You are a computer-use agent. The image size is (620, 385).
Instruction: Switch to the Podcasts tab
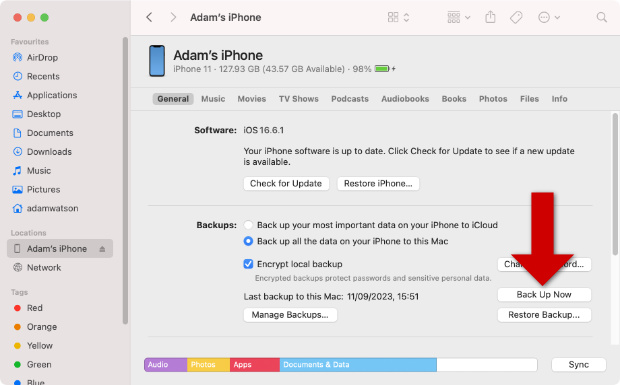[350, 99]
